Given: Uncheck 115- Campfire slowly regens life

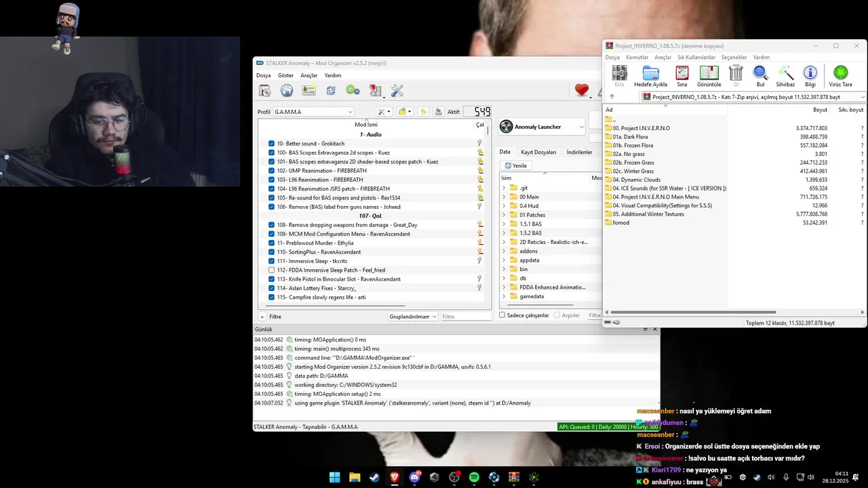Looking at the screenshot, I should pos(271,297).
